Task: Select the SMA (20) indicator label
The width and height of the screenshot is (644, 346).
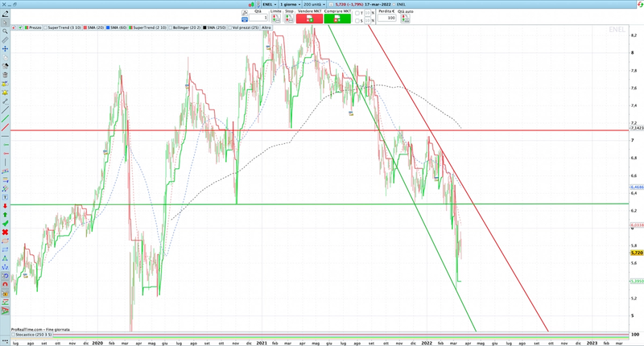Action: (x=95, y=27)
